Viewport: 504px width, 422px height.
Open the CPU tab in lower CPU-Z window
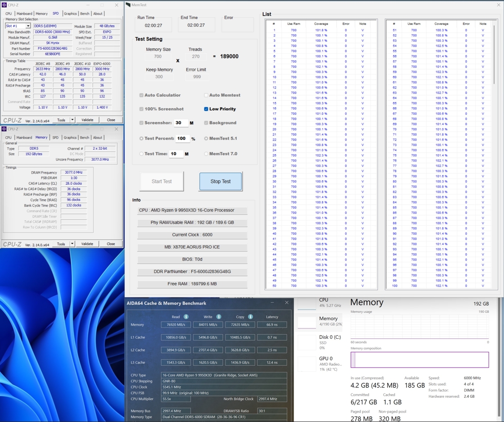click(x=9, y=138)
